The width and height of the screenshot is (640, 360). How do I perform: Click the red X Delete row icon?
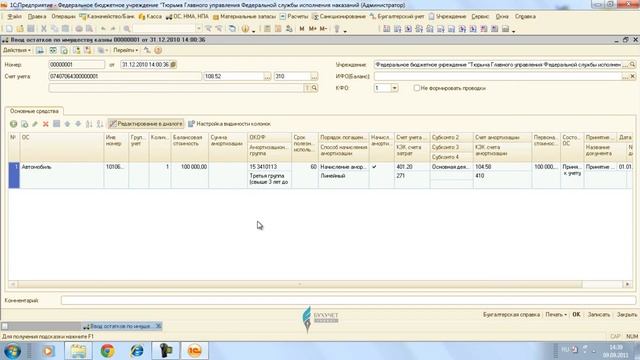click(46, 124)
